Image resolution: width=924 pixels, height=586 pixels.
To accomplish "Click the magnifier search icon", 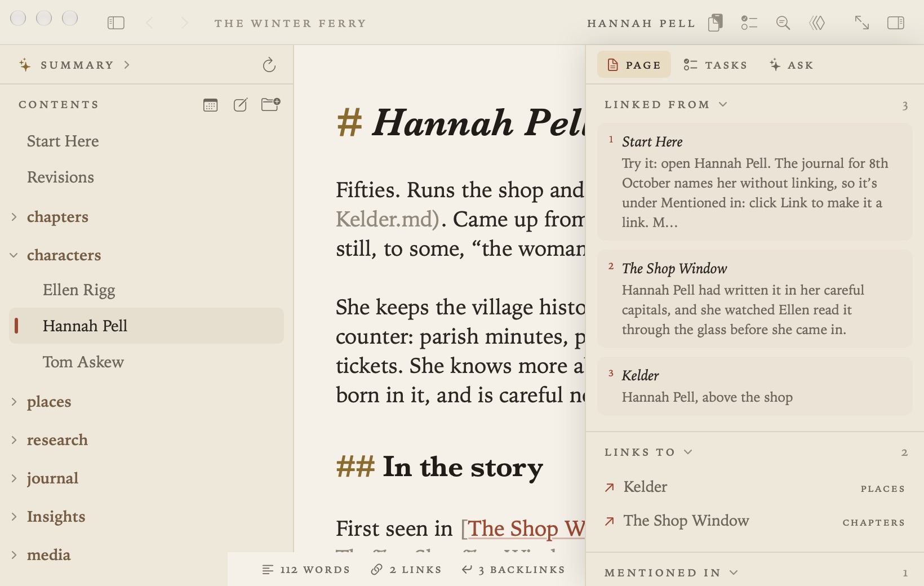I will (783, 23).
